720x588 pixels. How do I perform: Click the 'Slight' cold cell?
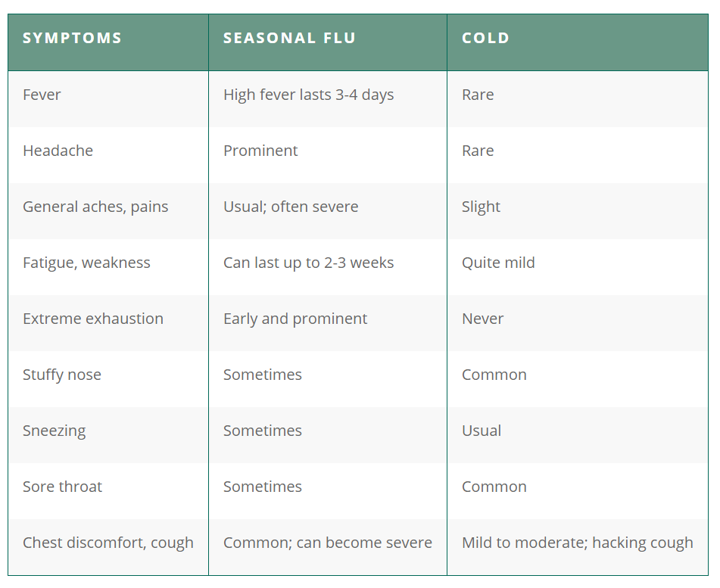(x=481, y=207)
